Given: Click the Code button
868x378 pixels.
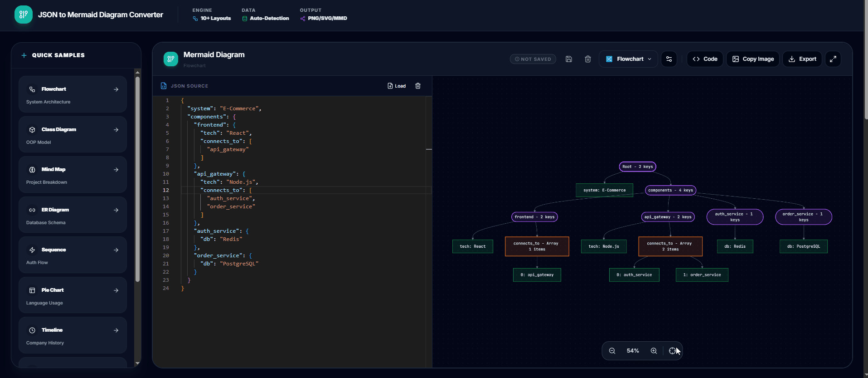Looking at the screenshot, I should pos(705,59).
